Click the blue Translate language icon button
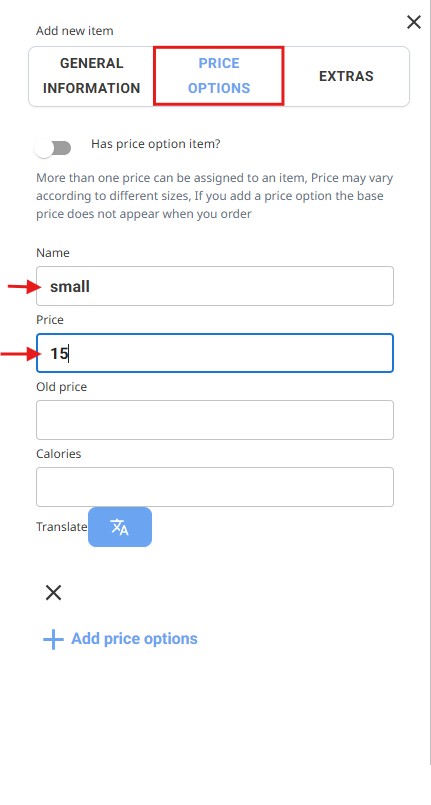Viewport: 431px width, 805px height. point(120,527)
